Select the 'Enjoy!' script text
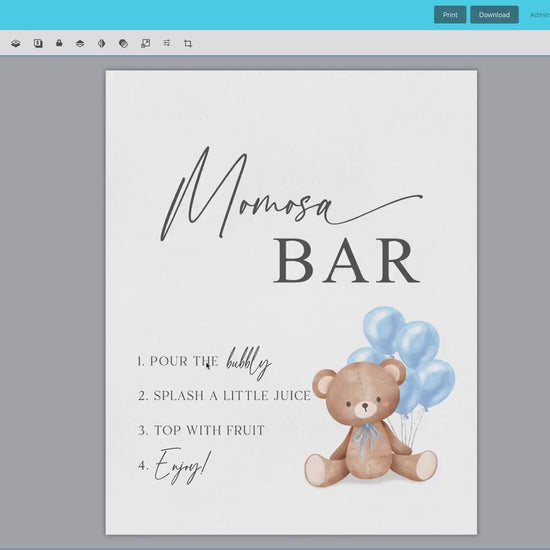This screenshot has width=550, height=550. pos(183,466)
